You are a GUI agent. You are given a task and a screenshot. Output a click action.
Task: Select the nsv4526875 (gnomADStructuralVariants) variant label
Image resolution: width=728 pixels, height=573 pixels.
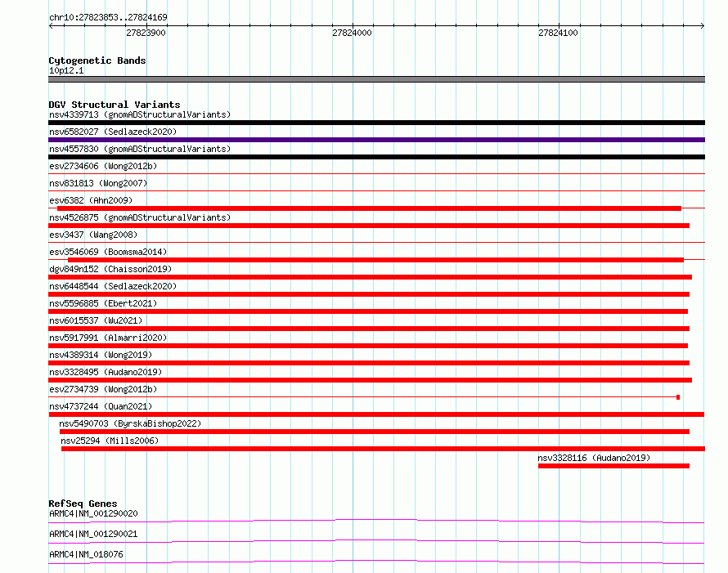click(x=140, y=217)
